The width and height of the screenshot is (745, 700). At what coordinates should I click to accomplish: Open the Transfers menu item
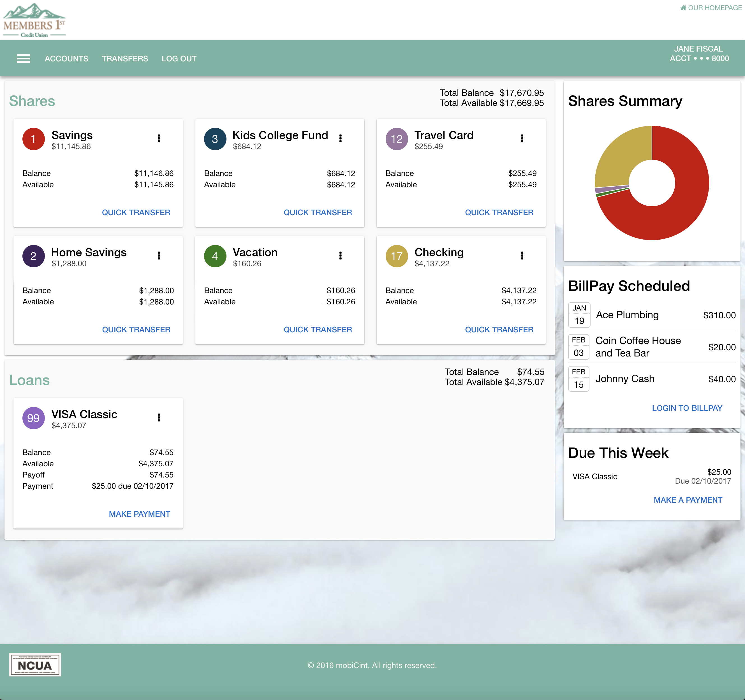[x=125, y=59]
